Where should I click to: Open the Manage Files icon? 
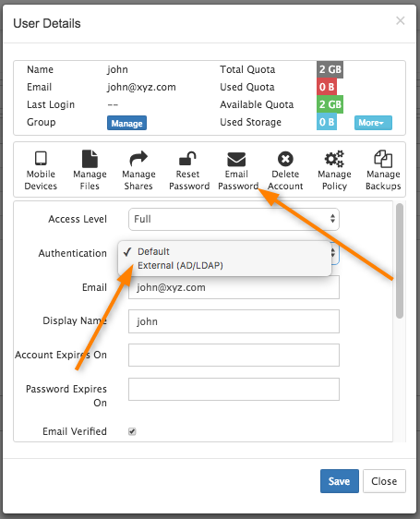[x=90, y=159]
